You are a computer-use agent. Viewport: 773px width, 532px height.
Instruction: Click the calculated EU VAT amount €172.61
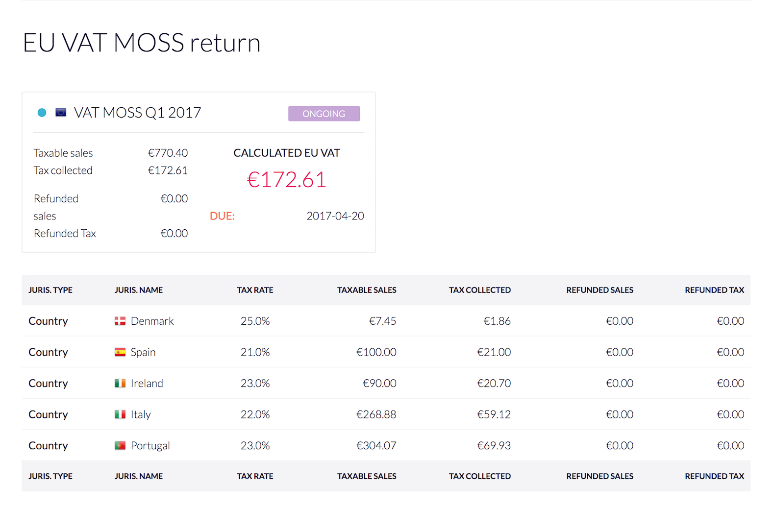pos(287,180)
